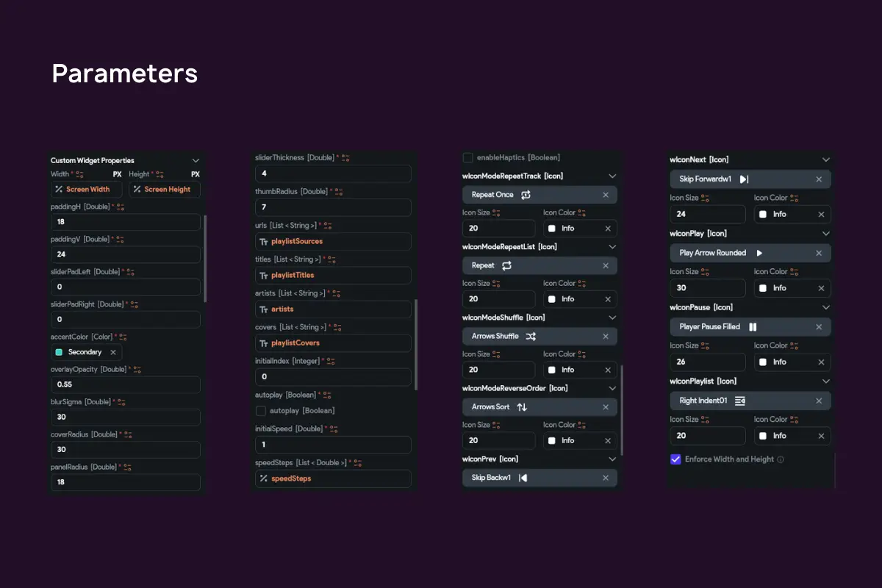Viewport: 882px width, 588px height.
Task: Click the Secondary accent color swatch
Action: pos(60,352)
